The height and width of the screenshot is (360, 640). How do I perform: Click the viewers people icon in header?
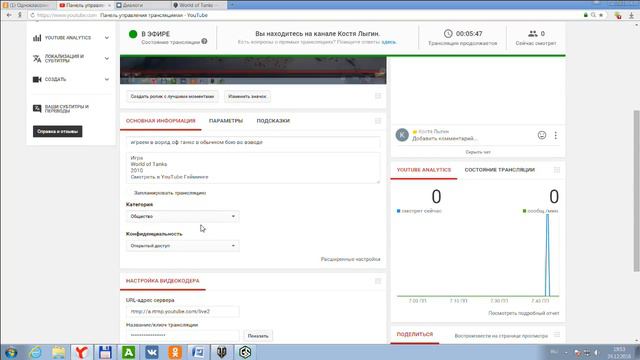coord(533,33)
